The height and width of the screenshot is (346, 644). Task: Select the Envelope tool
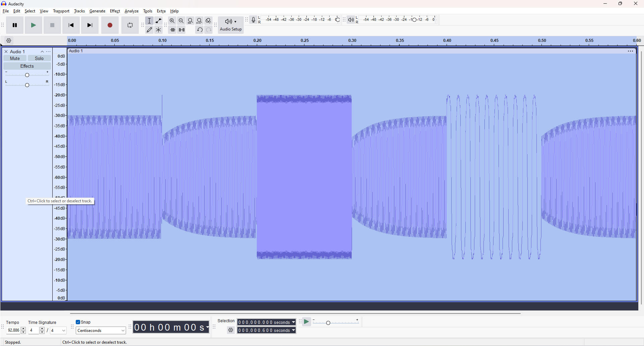point(158,20)
